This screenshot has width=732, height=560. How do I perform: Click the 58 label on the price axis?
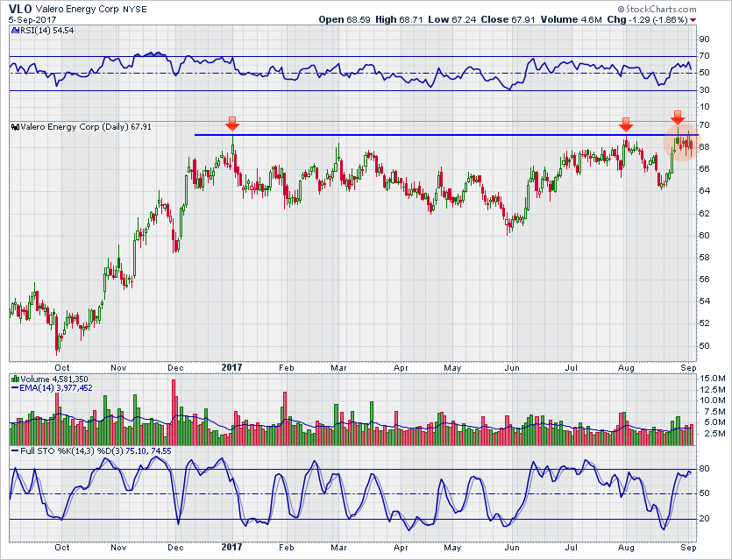pos(704,258)
